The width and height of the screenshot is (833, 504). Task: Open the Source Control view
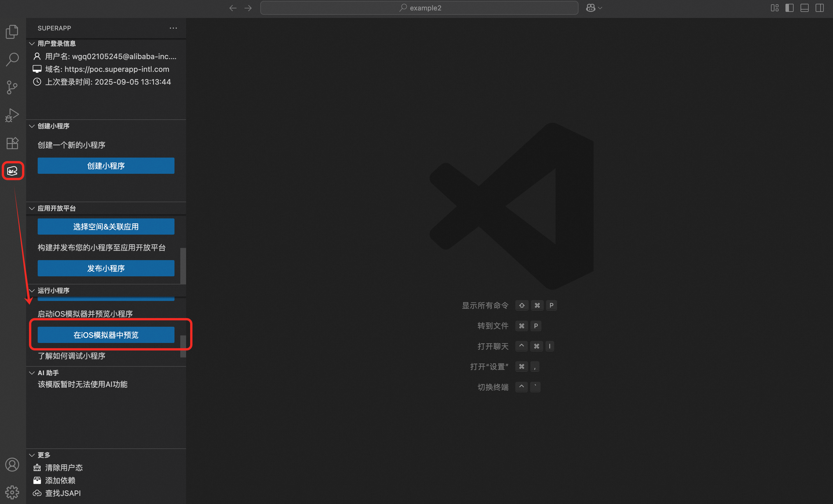point(12,87)
